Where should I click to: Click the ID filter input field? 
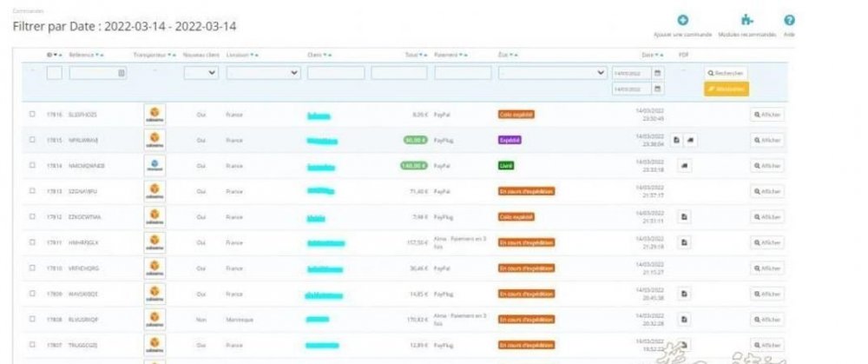(x=54, y=73)
